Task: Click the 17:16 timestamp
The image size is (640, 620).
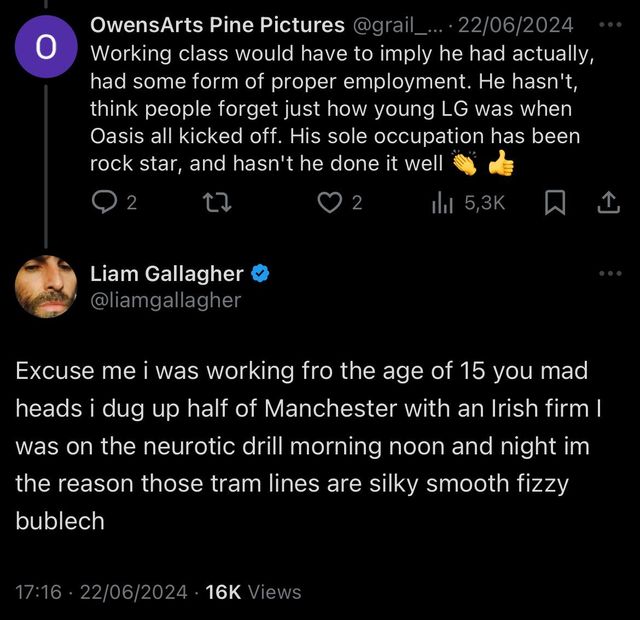Action: pos(37,592)
